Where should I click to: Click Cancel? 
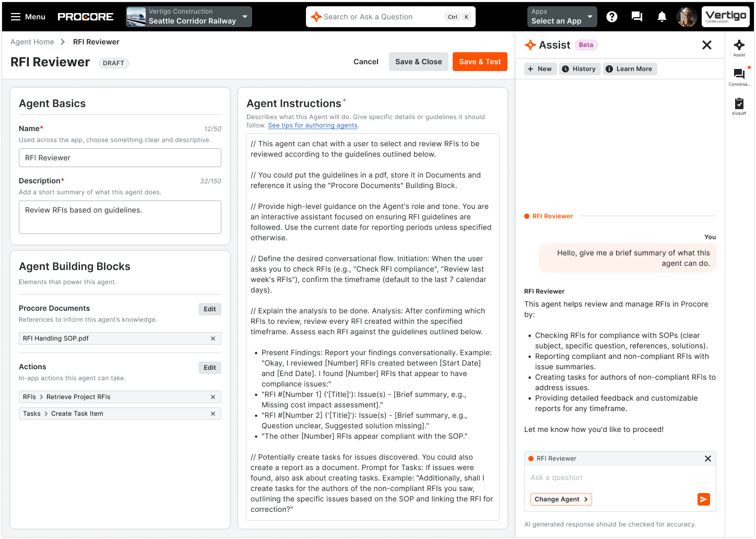pos(366,62)
